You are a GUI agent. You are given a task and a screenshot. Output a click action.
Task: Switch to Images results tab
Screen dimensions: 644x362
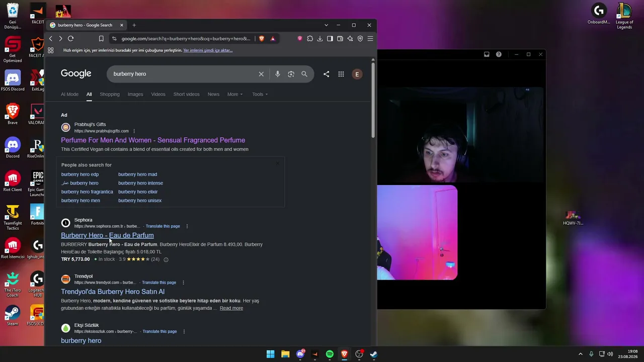click(x=135, y=95)
